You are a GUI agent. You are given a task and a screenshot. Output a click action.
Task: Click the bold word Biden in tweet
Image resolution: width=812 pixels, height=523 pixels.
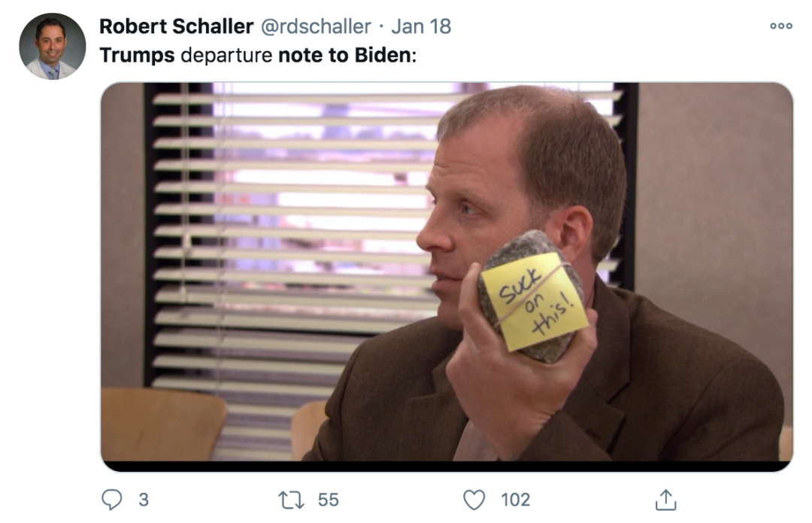click(x=383, y=55)
